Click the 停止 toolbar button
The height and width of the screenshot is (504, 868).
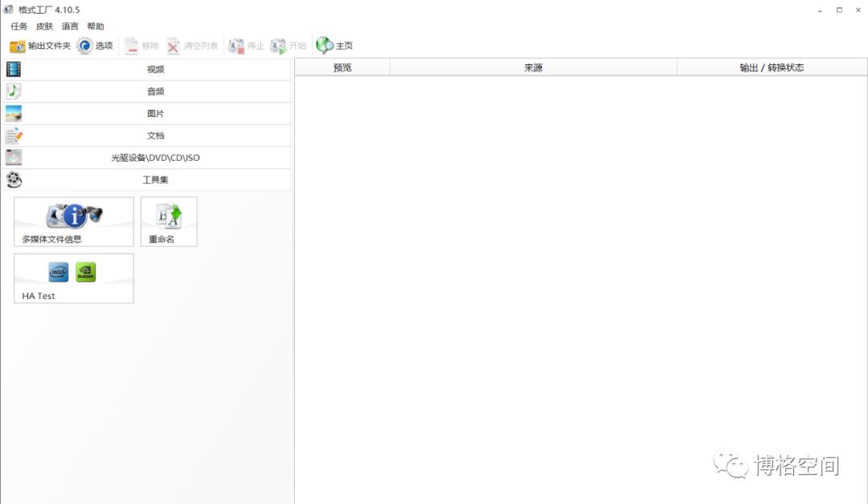(247, 45)
